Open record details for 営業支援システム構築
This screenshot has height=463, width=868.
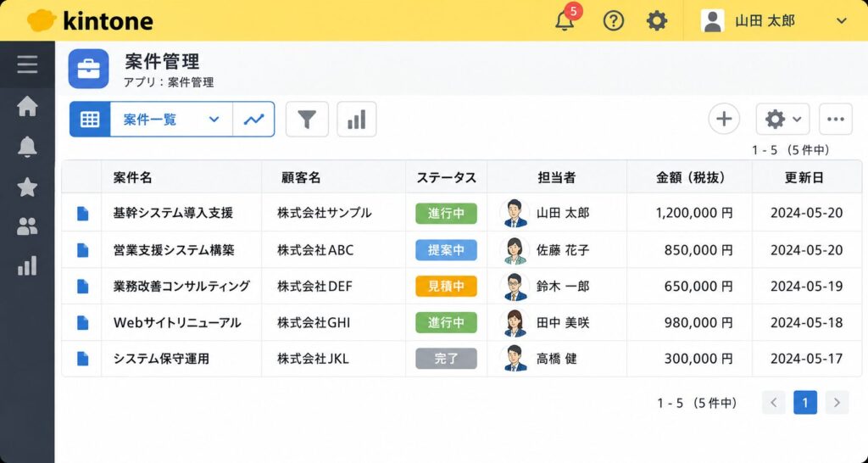[x=82, y=250]
